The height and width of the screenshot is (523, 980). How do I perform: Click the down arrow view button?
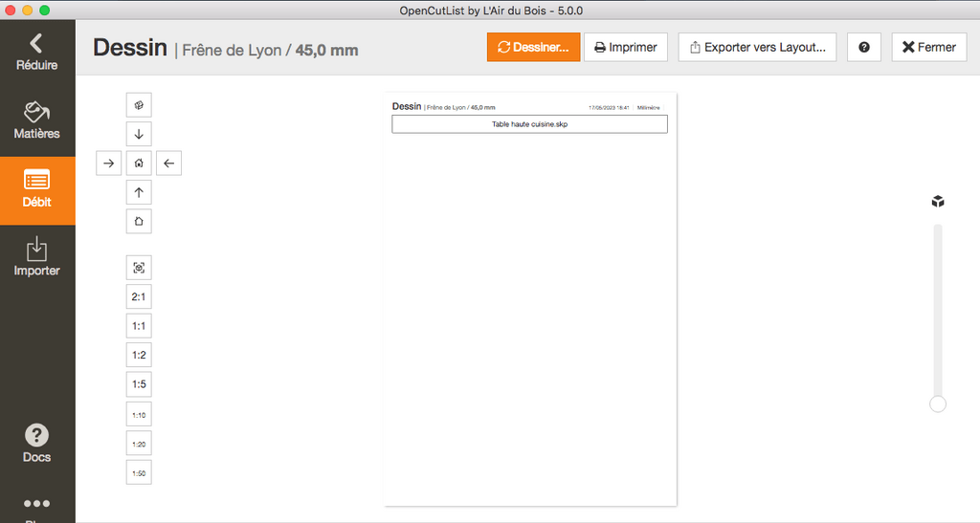(x=139, y=134)
